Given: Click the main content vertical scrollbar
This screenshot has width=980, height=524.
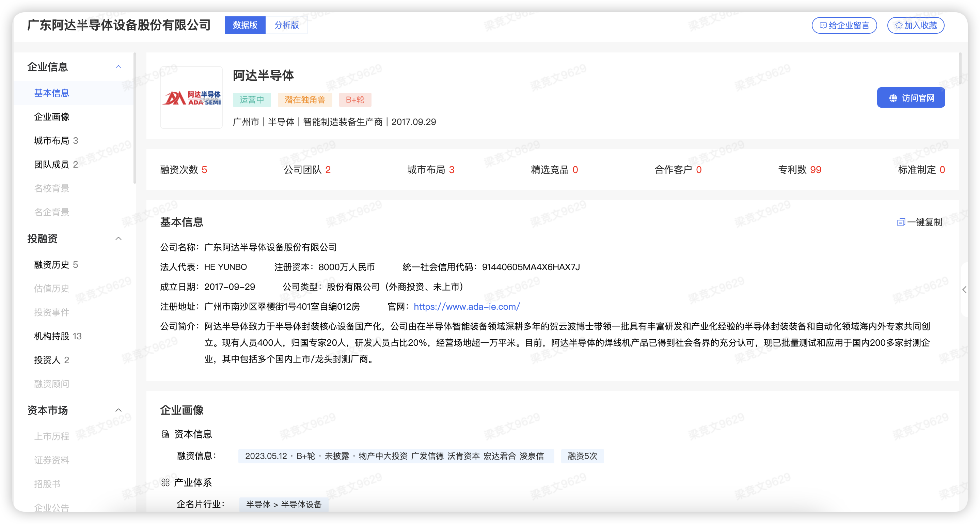Looking at the screenshot, I should (x=960, y=68).
